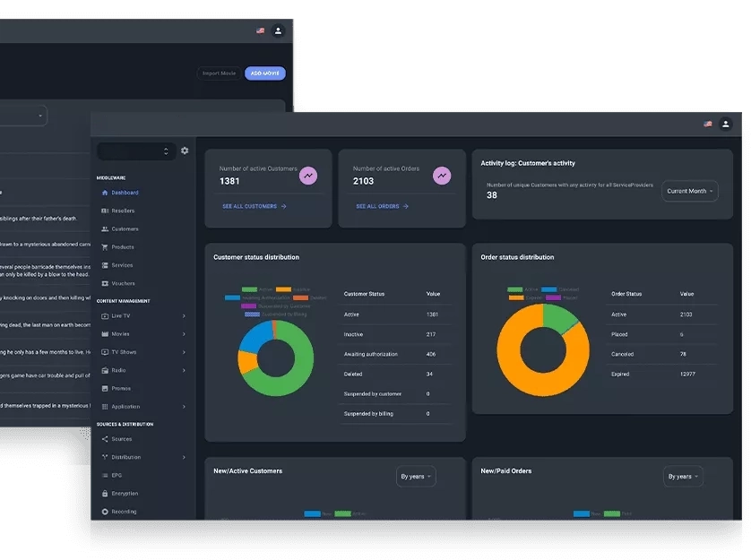Toggle orange Expired legend in Order status chart
The image size is (751, 560).
tap(516, 297)
